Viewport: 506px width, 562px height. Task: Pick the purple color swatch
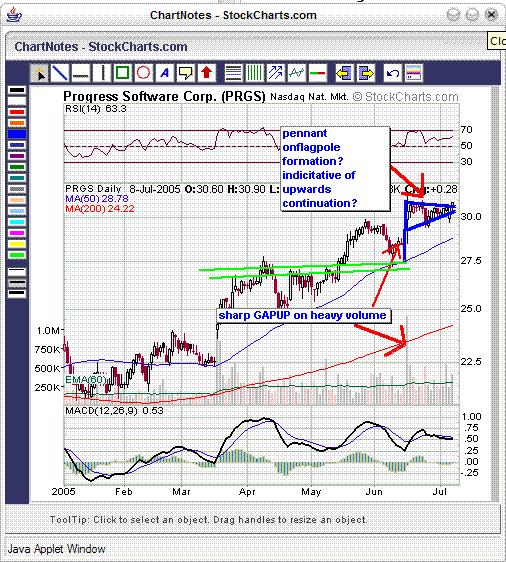pyautogui.click(x=17, y=156)
